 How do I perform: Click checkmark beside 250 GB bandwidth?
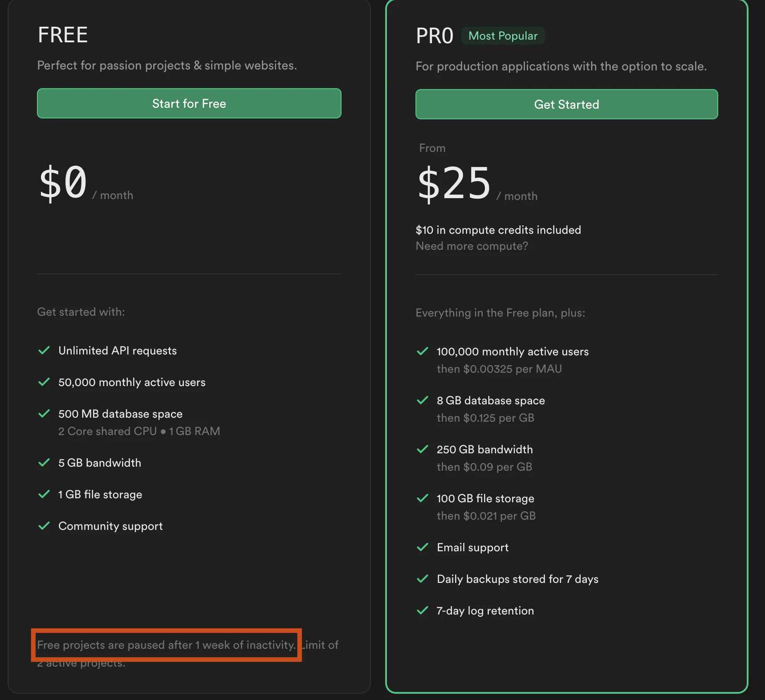tap(423, 449)
